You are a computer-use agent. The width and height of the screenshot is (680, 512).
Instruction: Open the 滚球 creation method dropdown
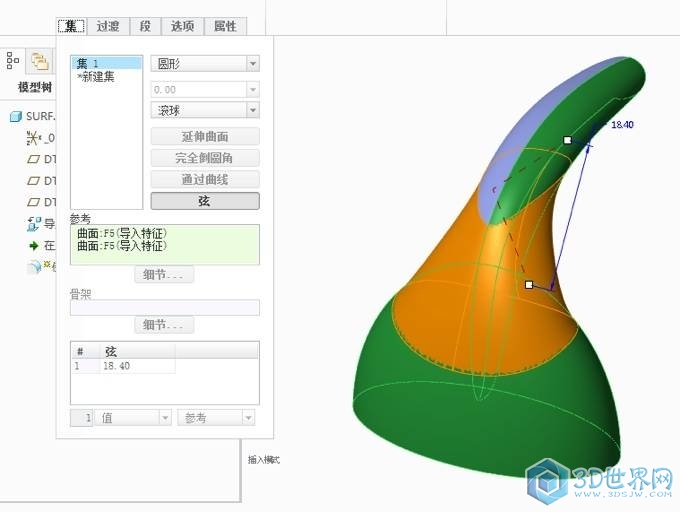(253, 111)
